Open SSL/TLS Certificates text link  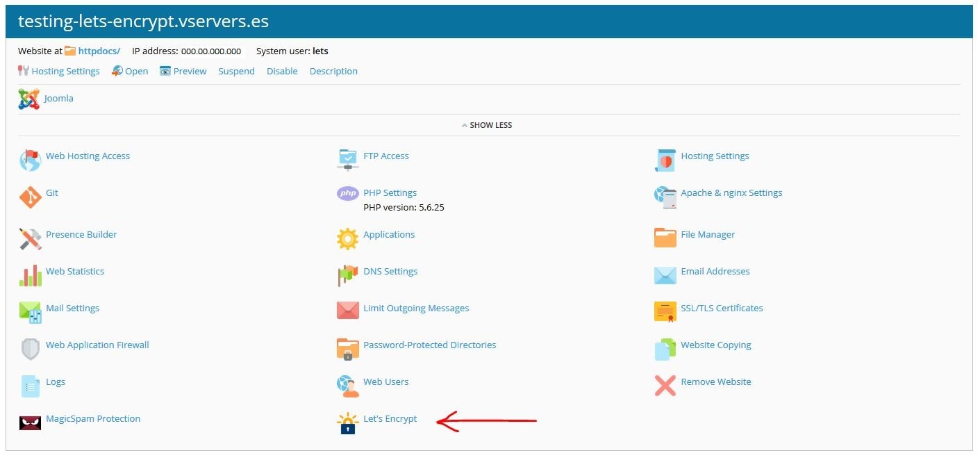click(722, 308)
